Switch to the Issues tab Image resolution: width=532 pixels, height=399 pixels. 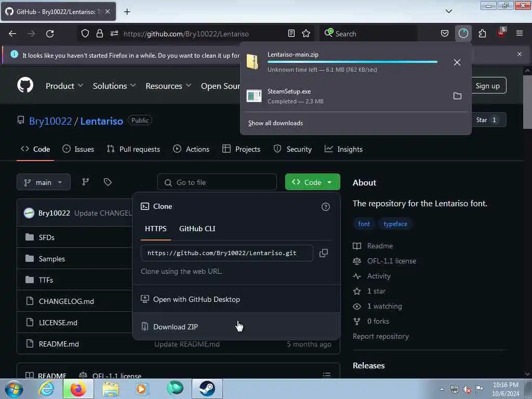pos(78,149)
